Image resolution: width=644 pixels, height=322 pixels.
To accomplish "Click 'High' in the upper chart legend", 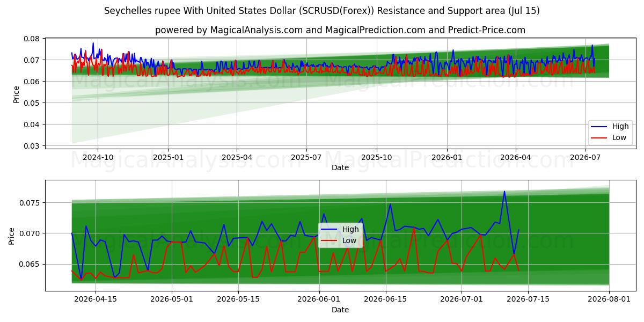I will tap(620, 127).
